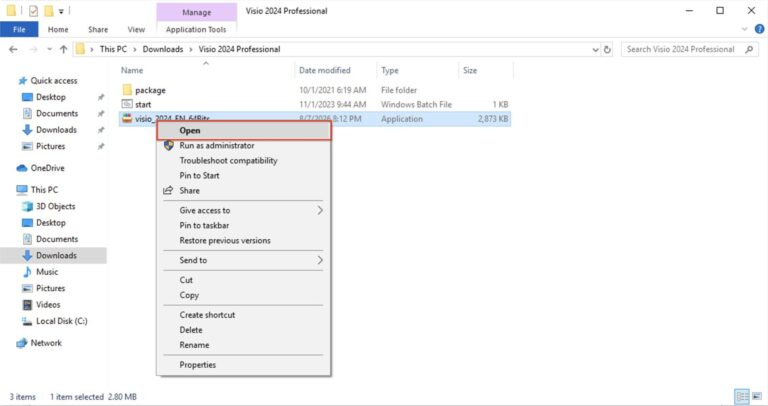The height and width of the screenshot is (406, 768).
Task: Click the search magnifier icon
Action: [749, 49]
